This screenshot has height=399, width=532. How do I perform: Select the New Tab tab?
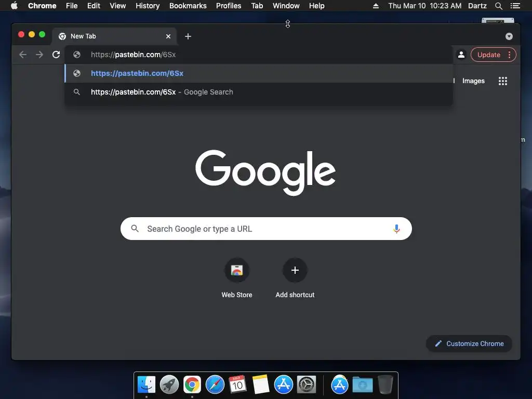(x=114, y=36)
